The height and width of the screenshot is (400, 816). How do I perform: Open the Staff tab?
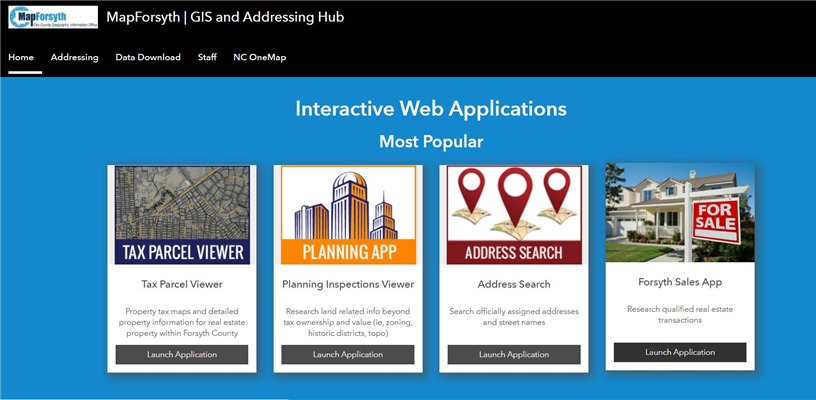point(207,57)
